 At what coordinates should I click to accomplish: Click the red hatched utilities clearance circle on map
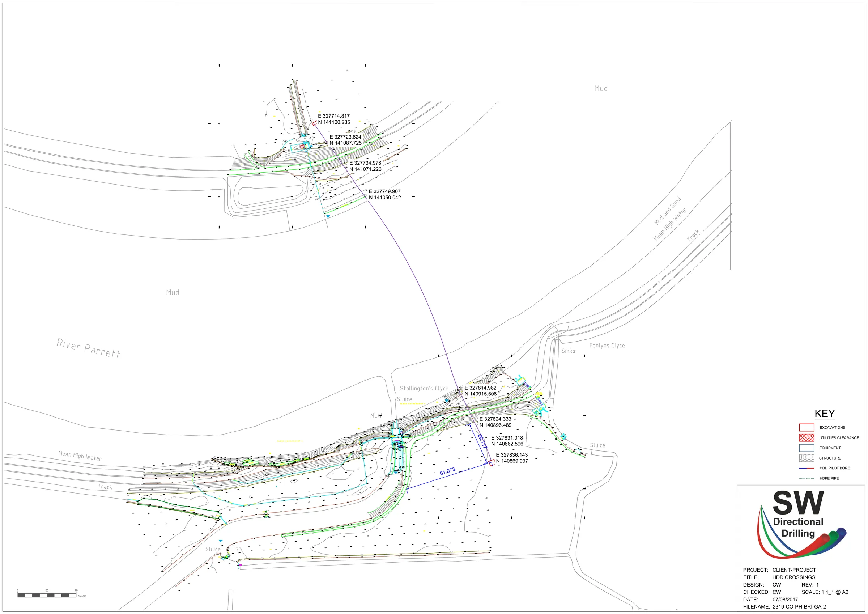point(302,147)
